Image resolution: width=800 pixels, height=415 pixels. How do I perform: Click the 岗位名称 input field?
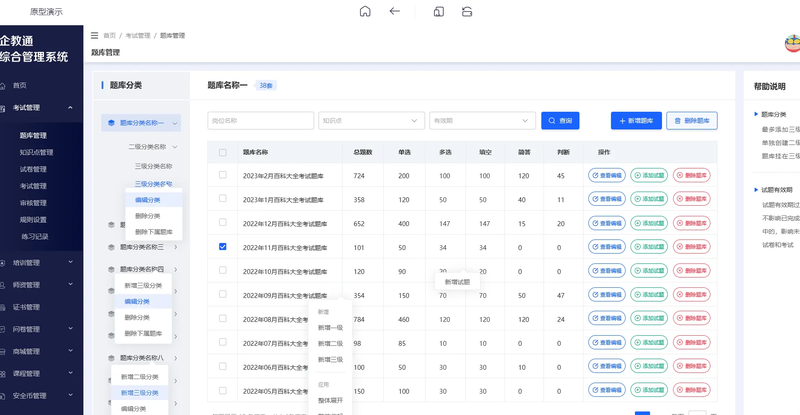pos(261,120)
